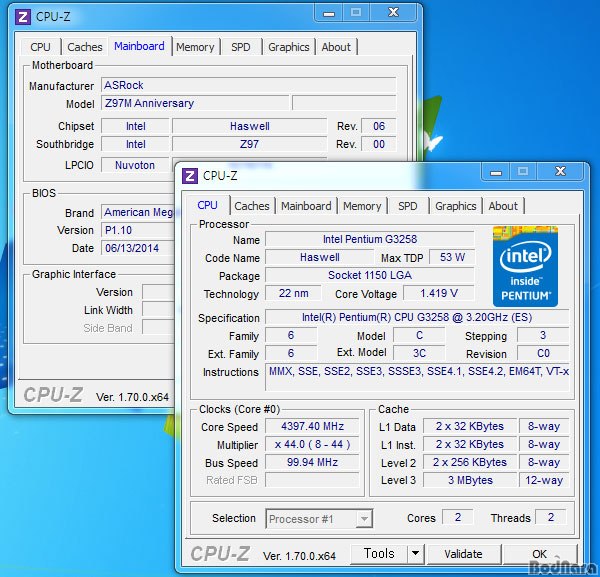Open Memory tab in front window
This screenshot has height=577, width=600.
(362, 206)
